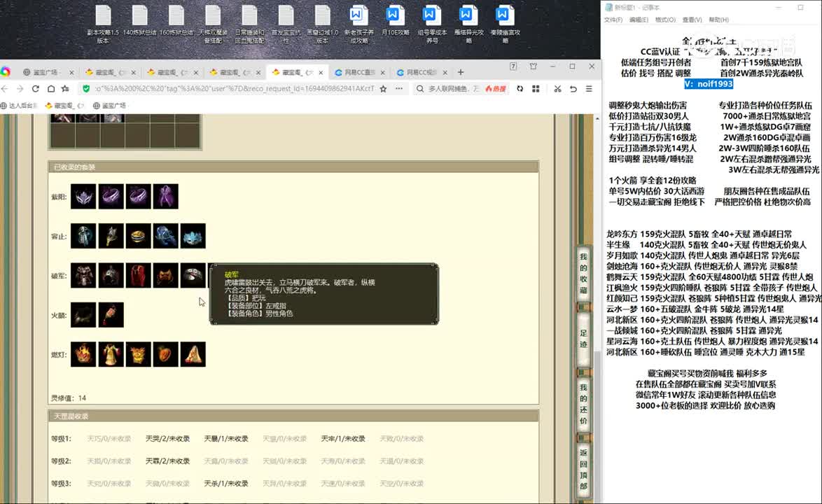The height and width of the screenshot is (504, 822).
Task: Click the mask icon in the 紫阳 set row
Action: (83, 197)
